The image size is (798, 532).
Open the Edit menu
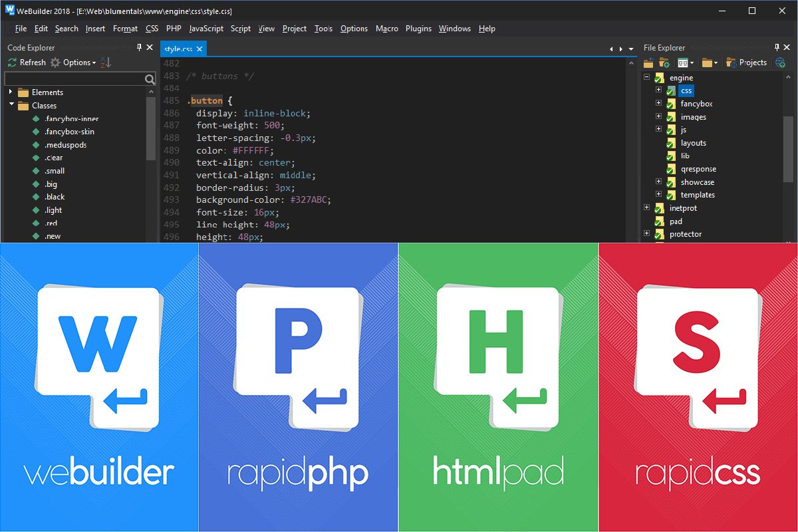41,29
